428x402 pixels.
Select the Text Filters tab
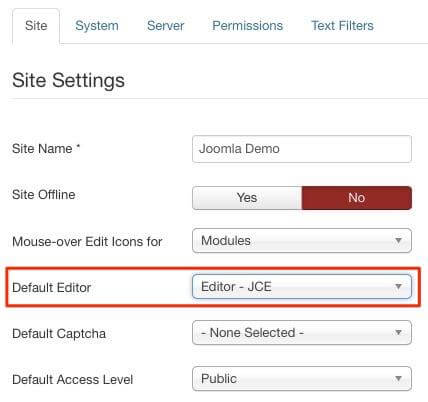pyautogui.click(x=342, y=26)
